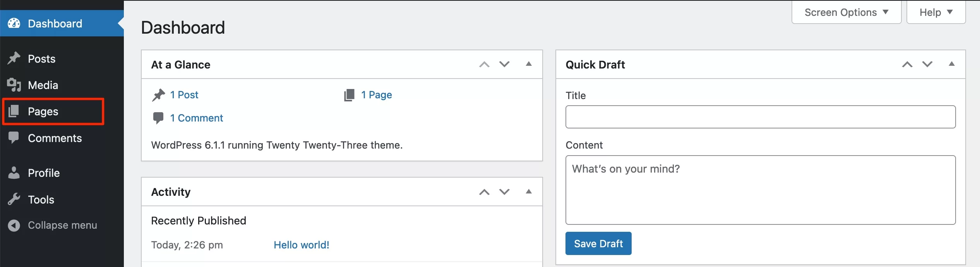This screenshot has width=980, height=267.
Task: Click the At a Glance panel heading
Action: tap(181, 65)
